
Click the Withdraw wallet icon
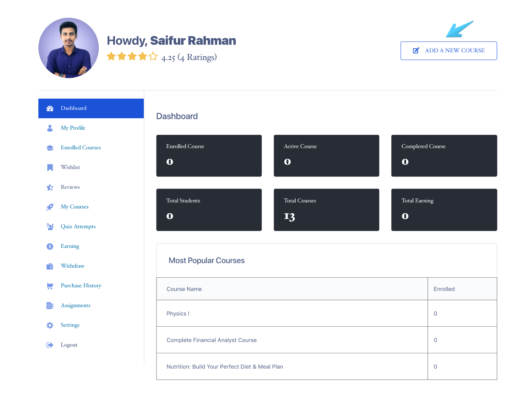coord(50,266)
